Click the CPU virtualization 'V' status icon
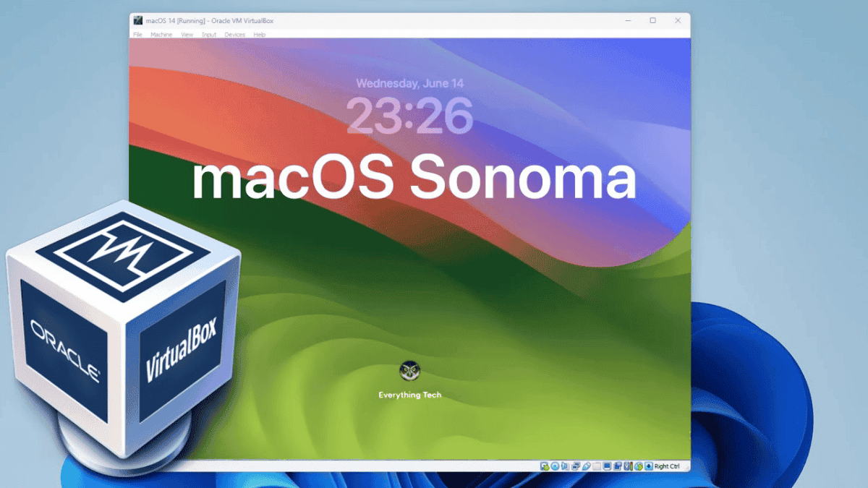Image resolution: width=868 pixels, height=488 pixels. click(x=629, y=466)
